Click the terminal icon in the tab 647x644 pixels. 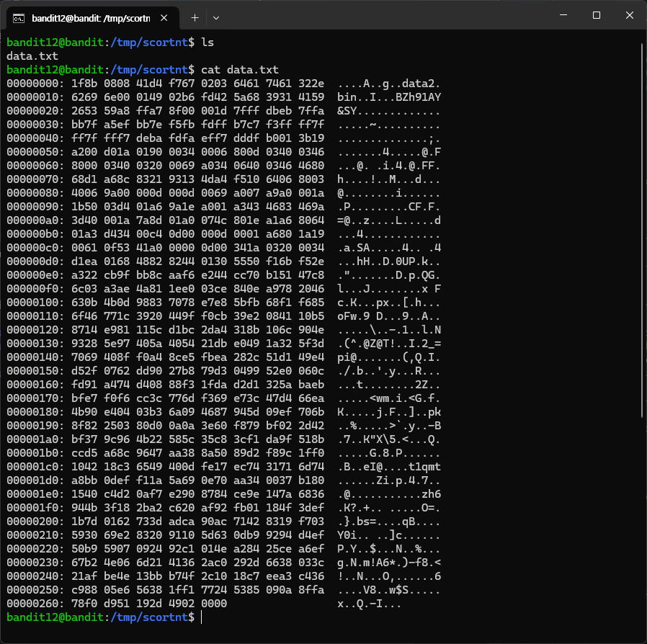[x=19, y=18]
